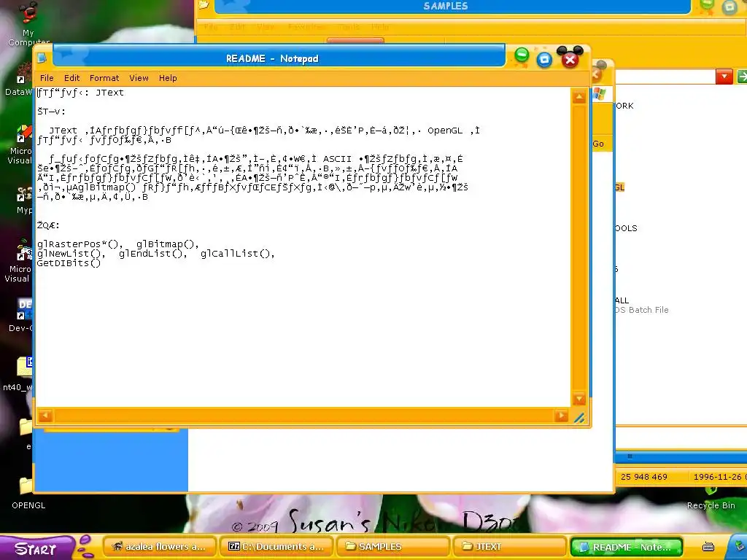Open the Help menu in Notepad
This screenshot has width=747, height=560.
[168, 78]
